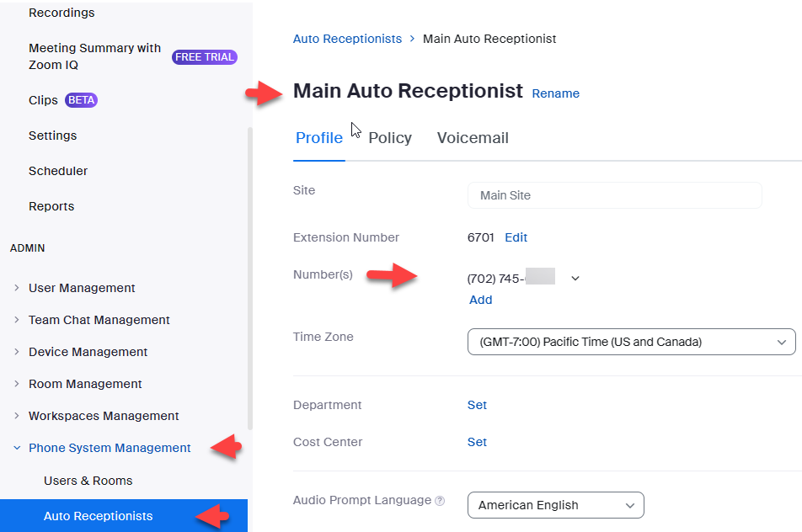Edit the extension number 6701
This screenshot has height=532, width=802.
click(x=516, y=237)
